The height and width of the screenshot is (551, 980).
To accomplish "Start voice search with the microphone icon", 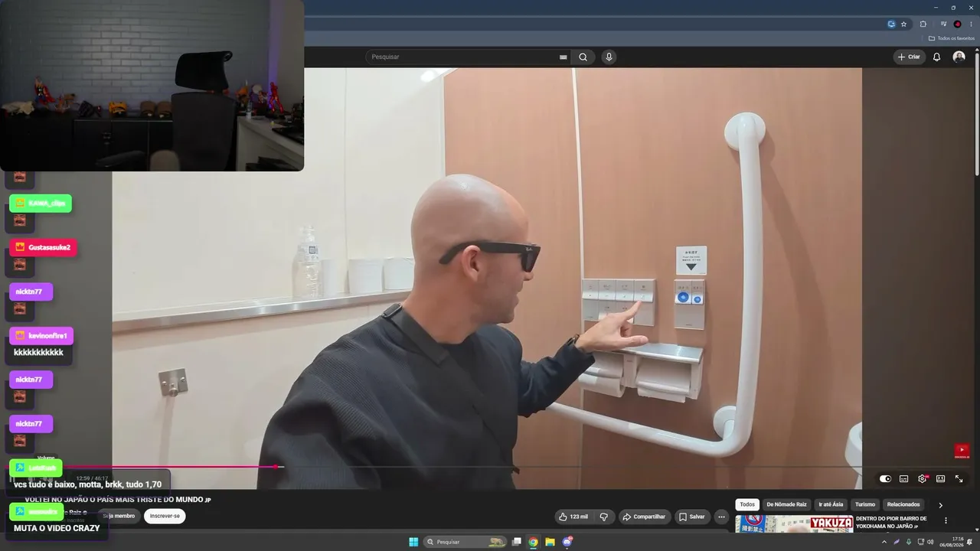I will click(609, 57).
